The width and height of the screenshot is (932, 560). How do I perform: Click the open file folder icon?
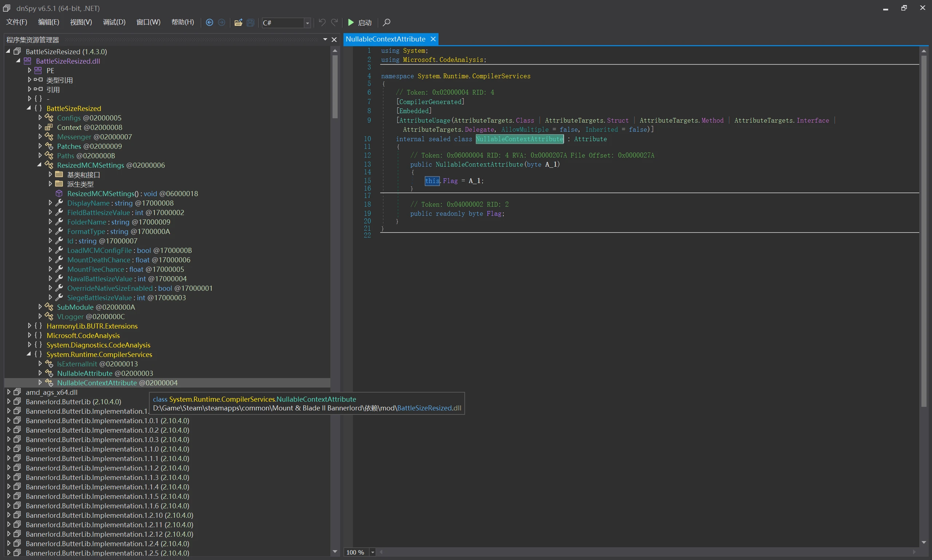tap(238, 23)
